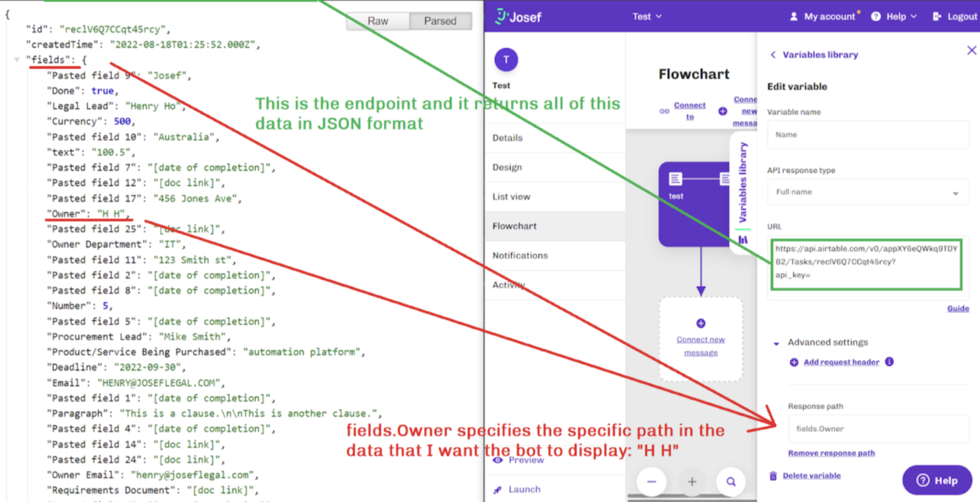980x502 pixels.
Task: Click the magnifier search button on flowchart
Action: point(731,482)
